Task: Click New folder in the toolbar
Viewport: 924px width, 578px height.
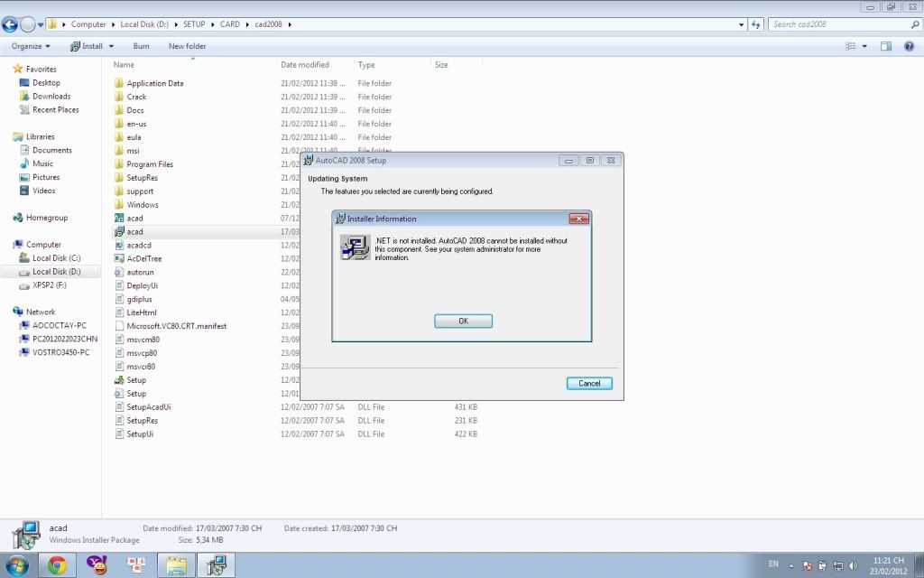Action: (188, 46)
